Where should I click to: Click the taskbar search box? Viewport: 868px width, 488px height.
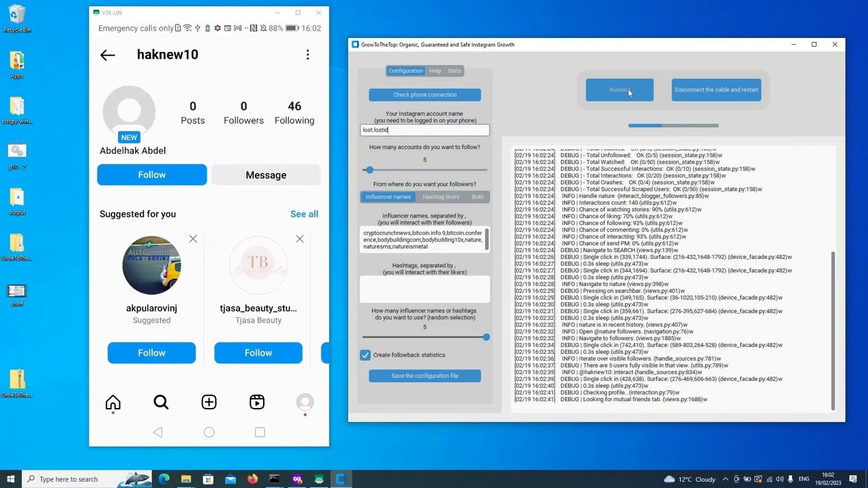coord(86,479)
